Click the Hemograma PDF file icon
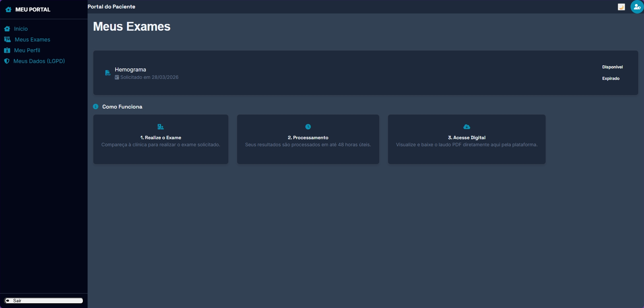644x308 pixels. [x=107, y=73]
